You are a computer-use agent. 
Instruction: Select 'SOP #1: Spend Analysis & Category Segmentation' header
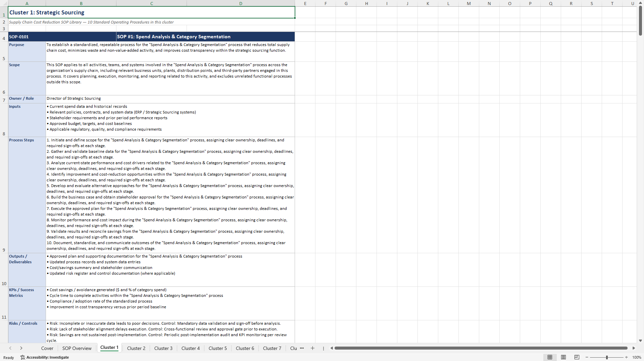point(205,37)
